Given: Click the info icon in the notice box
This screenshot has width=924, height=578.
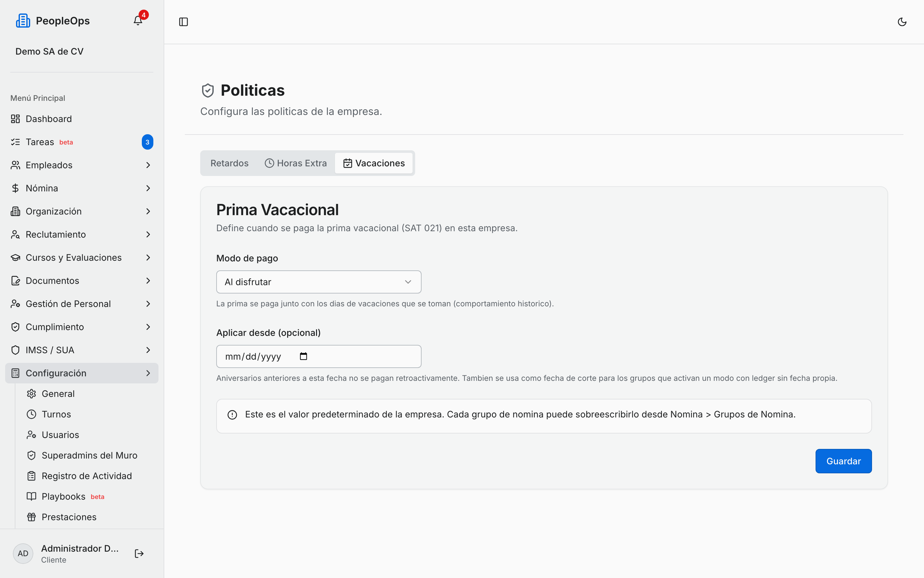Looking at the screenshot, I should click(232, 415).
